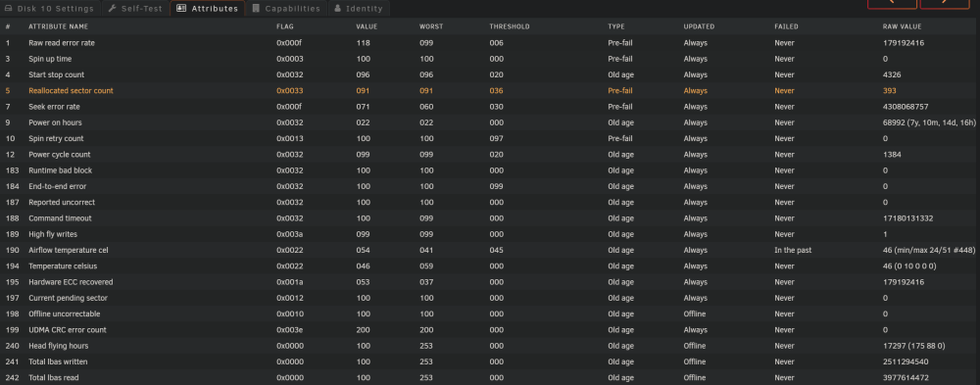Click the Power on hours attribute name
The height and width of the screenshot is (385, 980).
55,122
